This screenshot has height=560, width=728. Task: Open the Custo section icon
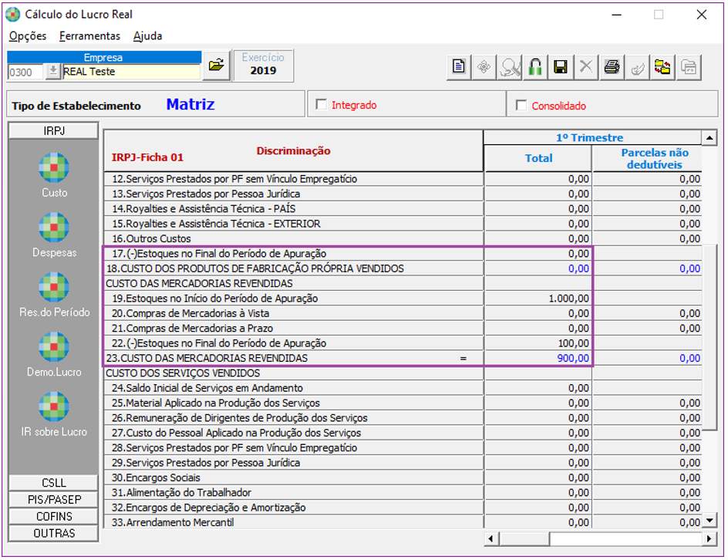pos(54,167)
